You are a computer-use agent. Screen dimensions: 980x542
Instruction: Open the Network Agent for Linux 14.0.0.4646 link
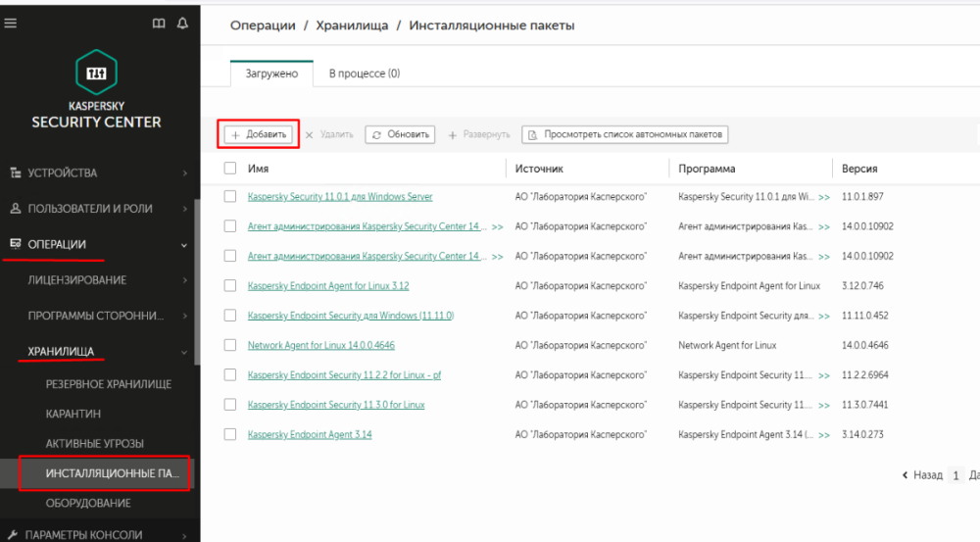coord(321,345)
